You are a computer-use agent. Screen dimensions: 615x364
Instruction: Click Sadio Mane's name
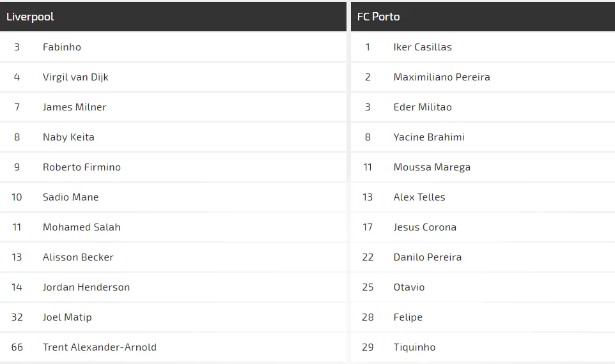point(70,197)
